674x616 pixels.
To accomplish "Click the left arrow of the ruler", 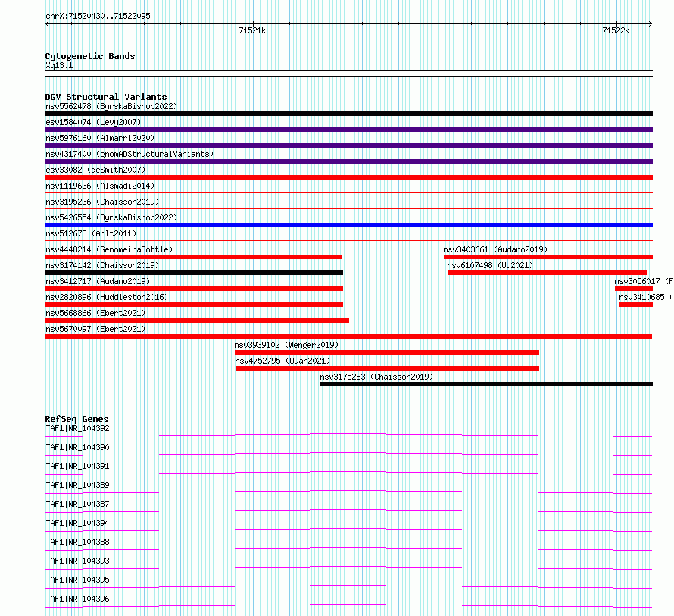I will coord(47,23).
